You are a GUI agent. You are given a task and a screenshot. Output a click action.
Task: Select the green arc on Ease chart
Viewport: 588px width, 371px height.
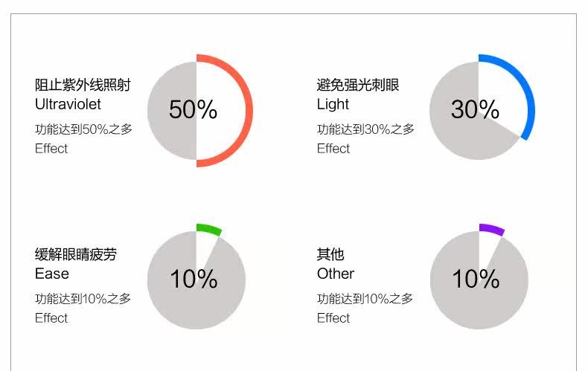click(209, 228)
